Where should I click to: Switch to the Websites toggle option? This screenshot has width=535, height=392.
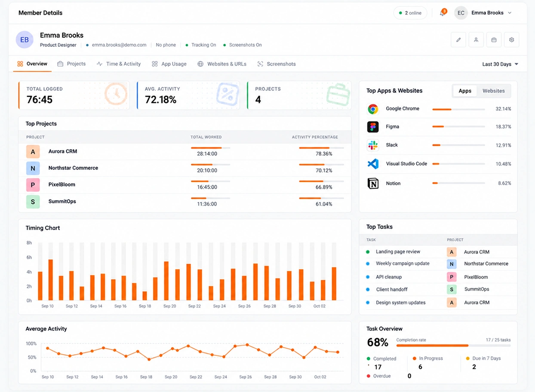493,91
